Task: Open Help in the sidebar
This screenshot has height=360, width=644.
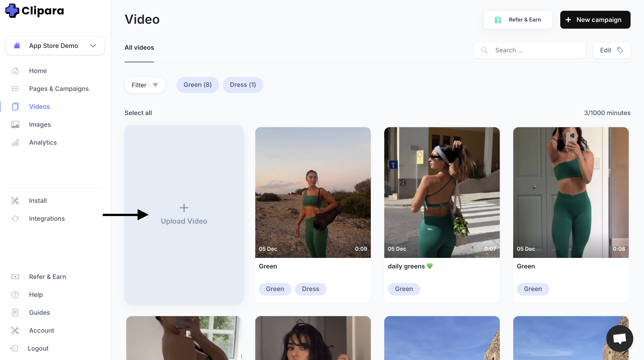Action: tap(36, 295)
